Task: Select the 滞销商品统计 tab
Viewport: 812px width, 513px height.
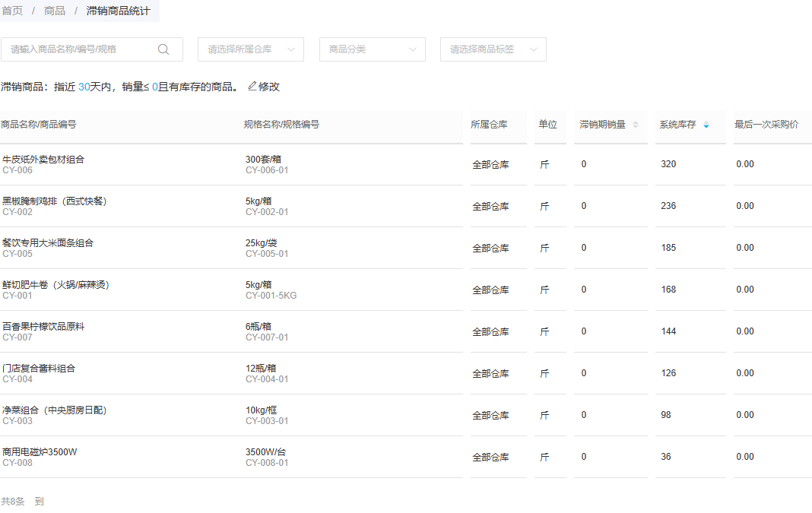Action: tap(118, 11)
